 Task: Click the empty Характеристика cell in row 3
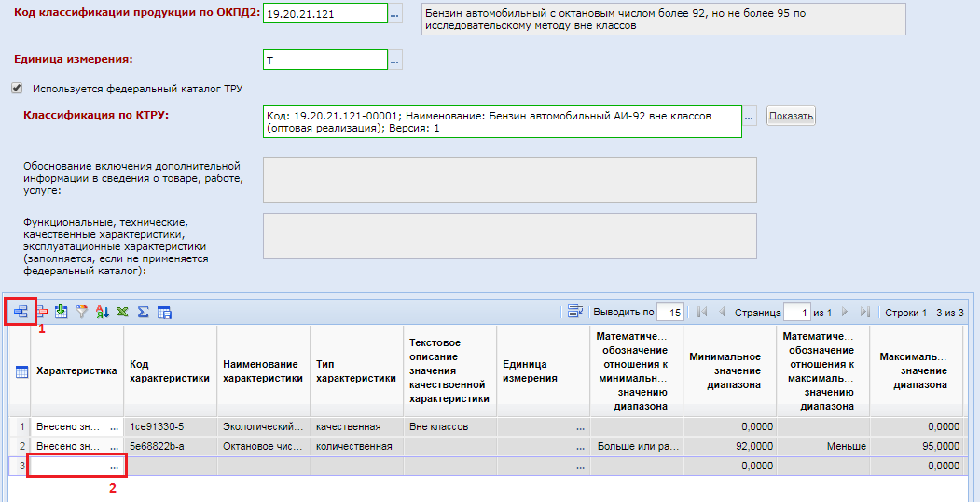point(71,466)
